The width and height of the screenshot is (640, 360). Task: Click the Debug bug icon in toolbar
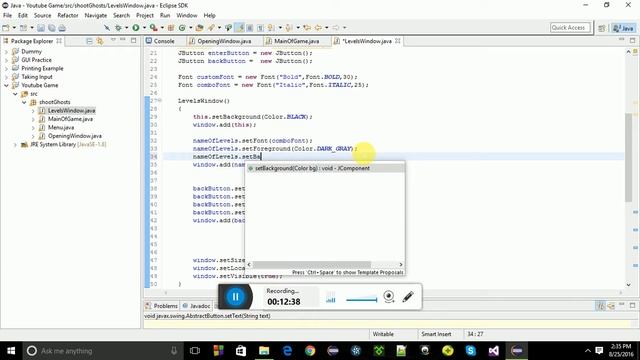click(x=118, y=28)
